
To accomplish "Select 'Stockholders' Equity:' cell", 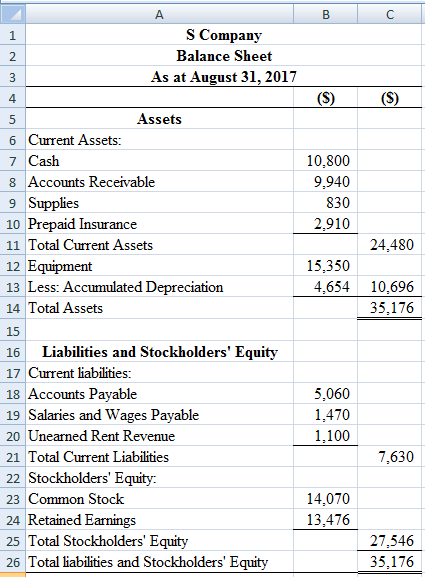I will point(159,478).
